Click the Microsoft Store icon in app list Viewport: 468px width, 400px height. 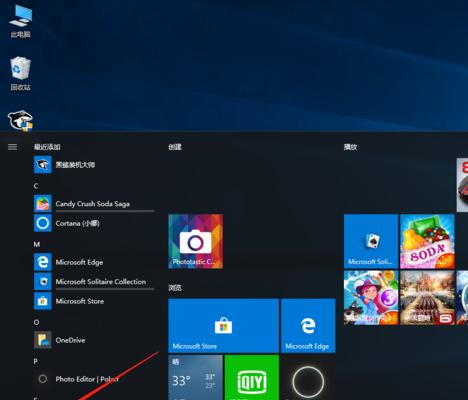43,301
